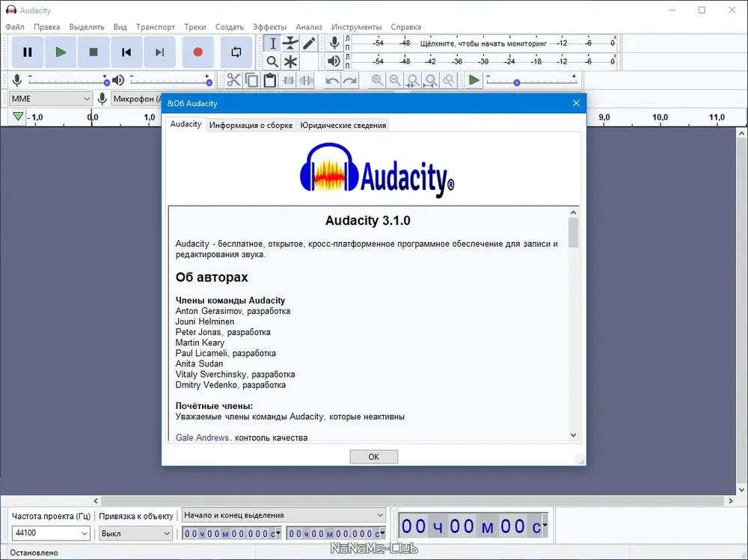Open audio position time format arrow
Screen dimensions: 748x560
(545, 526)
